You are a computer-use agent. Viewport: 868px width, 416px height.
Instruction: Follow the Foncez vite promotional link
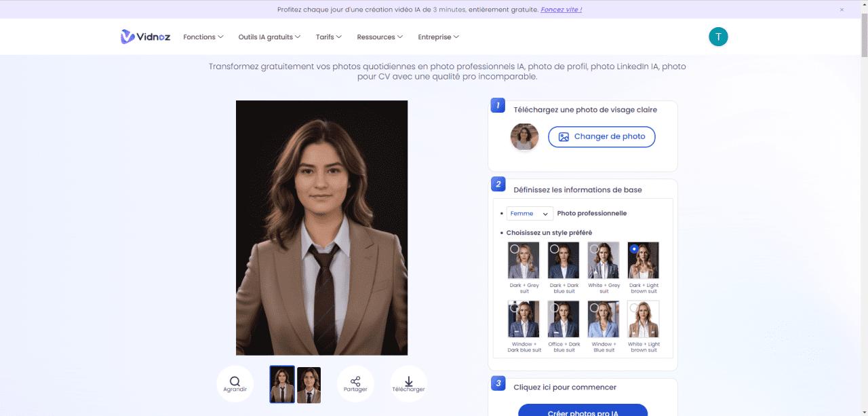561,10
